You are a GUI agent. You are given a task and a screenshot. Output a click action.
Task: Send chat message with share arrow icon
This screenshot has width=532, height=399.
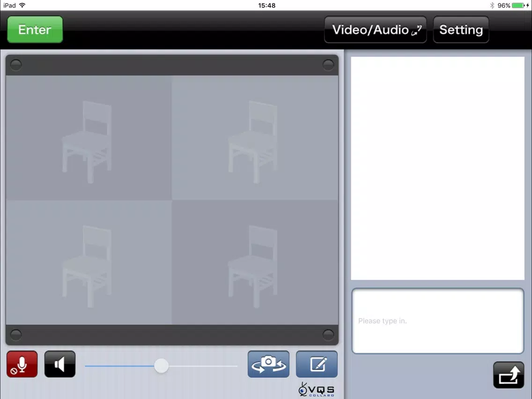coord(509,375)
